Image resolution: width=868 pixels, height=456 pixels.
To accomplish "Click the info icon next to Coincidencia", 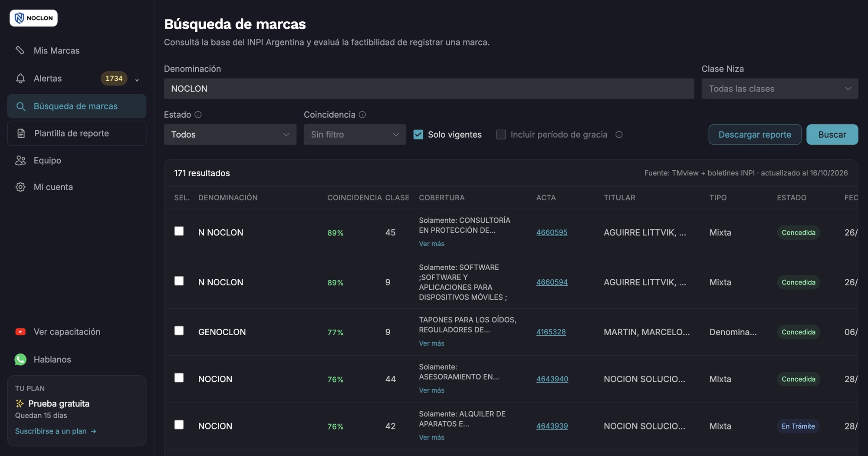I will pyautogui.click(x=362, y=115).
